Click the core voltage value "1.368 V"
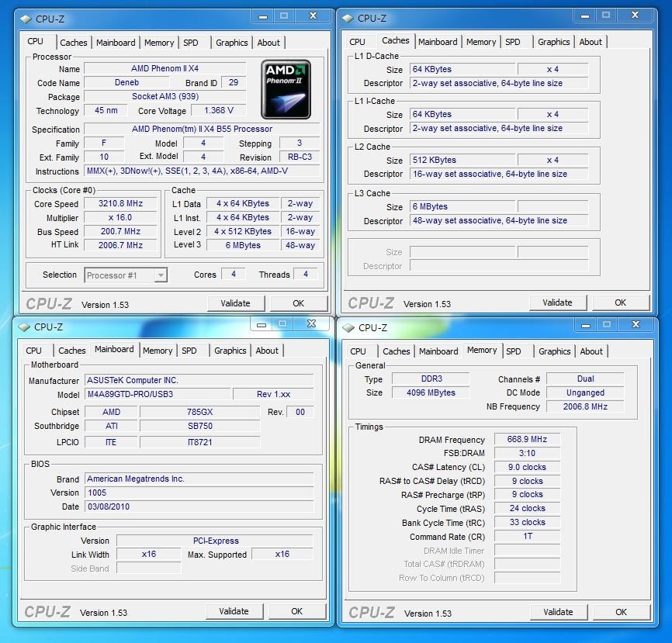Screen dimensions: 672x643 coord(219,110)
